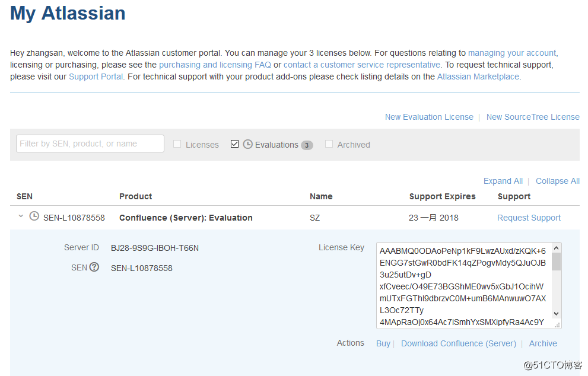Click the Evaluations count badge 3

click(307, 145)
